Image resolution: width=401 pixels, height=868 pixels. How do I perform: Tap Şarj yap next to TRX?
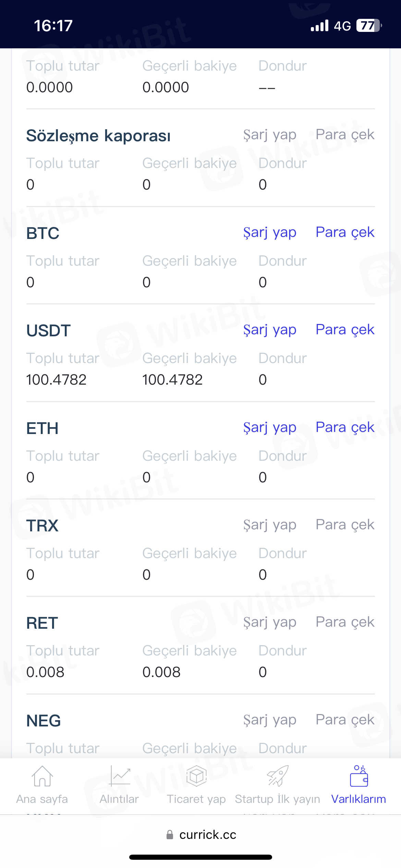[270, 525]
